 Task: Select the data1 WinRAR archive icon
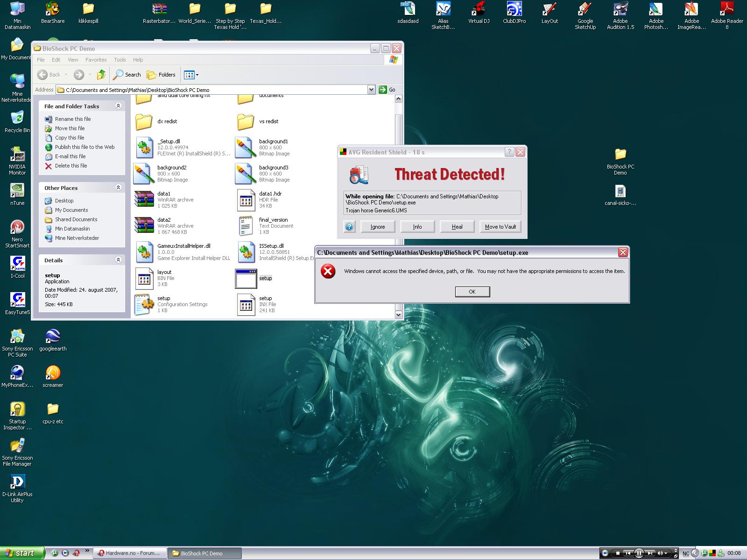(x=144, y=199)
